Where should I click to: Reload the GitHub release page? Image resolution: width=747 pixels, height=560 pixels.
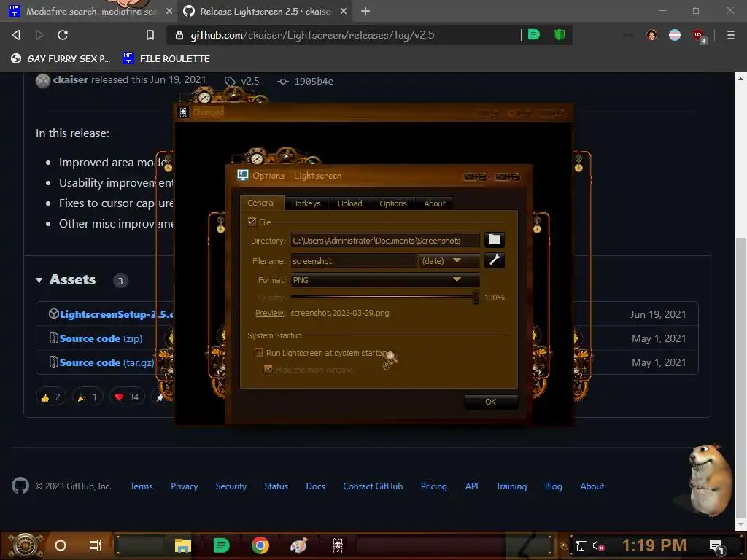pos(63,35)
